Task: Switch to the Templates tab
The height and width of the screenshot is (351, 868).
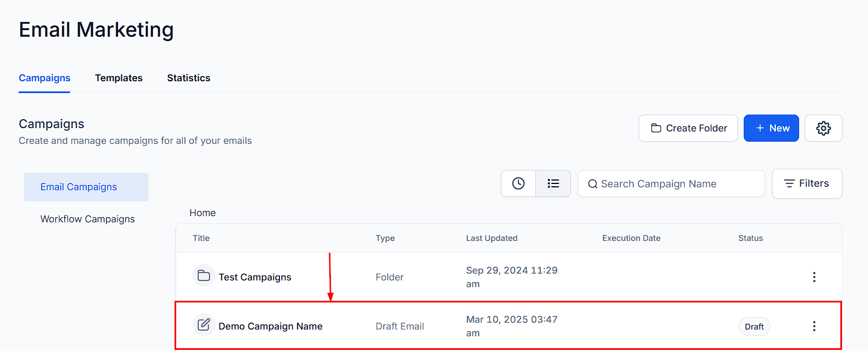Action: click(x=119, y=78)
